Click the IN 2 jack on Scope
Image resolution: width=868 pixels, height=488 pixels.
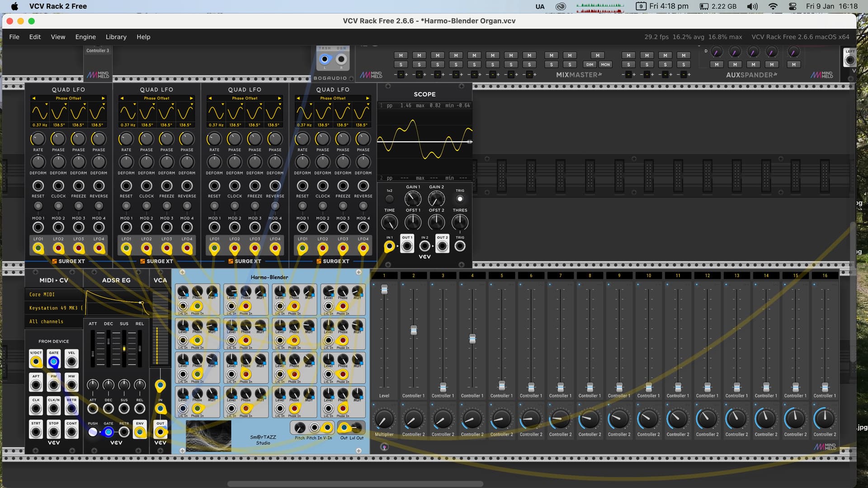point(425,246)
